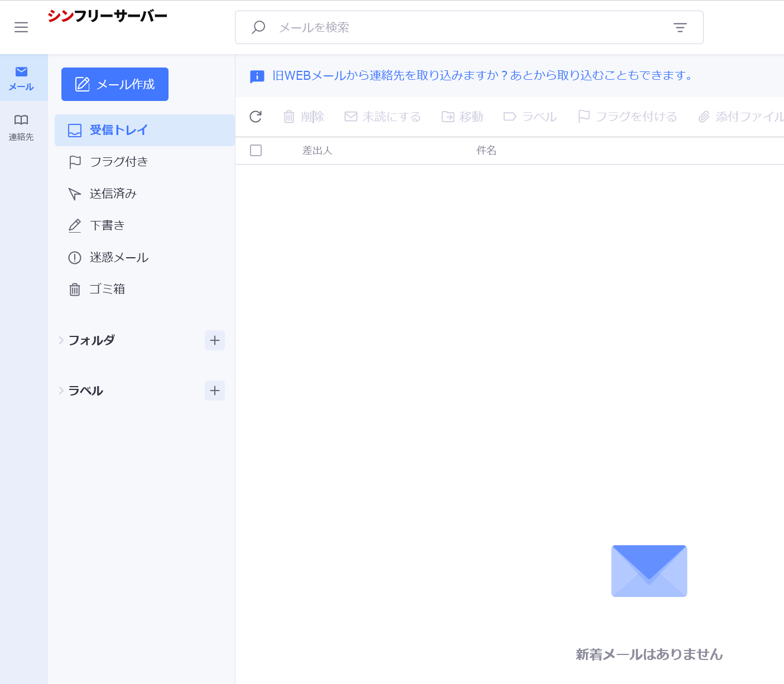Expand the ラベル section chevron

(61, 391)
